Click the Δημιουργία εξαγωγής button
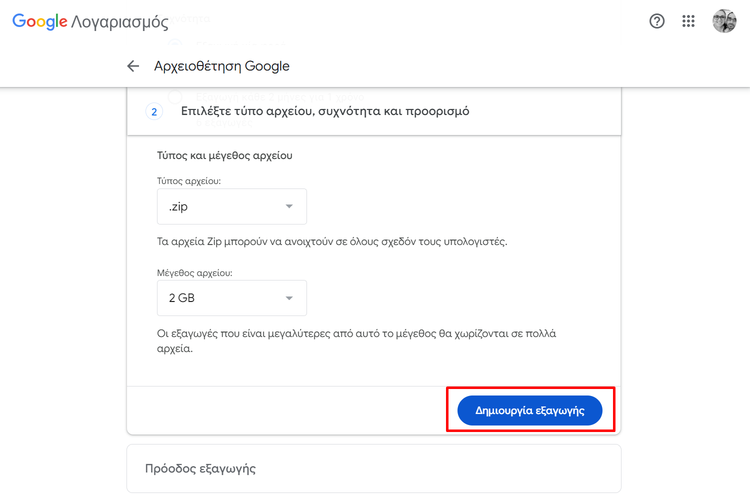 point(530,410)
